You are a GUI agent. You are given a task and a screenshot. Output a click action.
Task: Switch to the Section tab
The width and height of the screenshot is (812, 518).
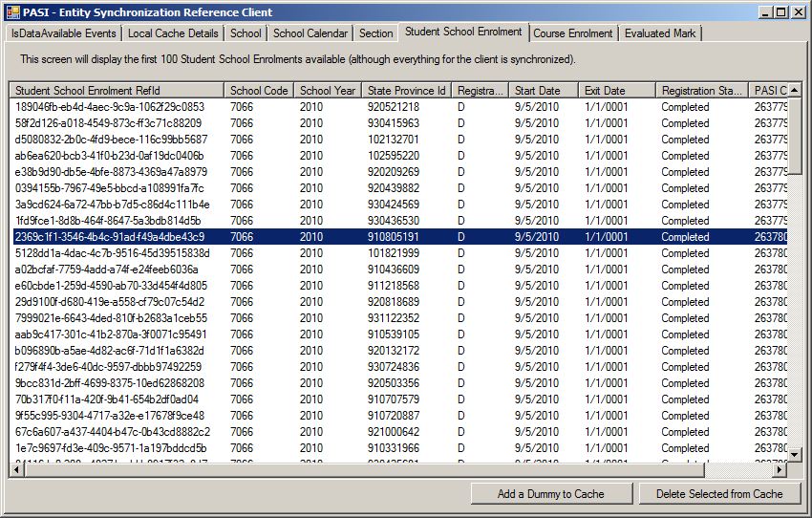(375, 33)
